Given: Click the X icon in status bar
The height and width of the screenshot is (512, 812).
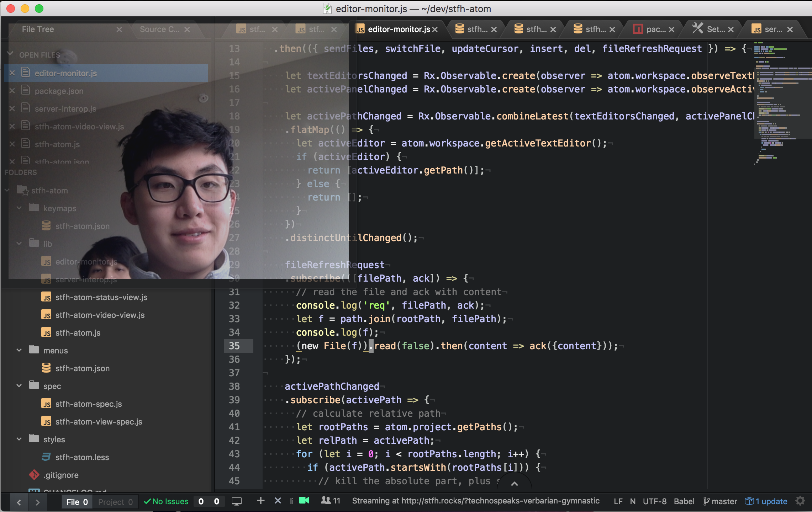Looking at the screenshot, I should (278, 501).
